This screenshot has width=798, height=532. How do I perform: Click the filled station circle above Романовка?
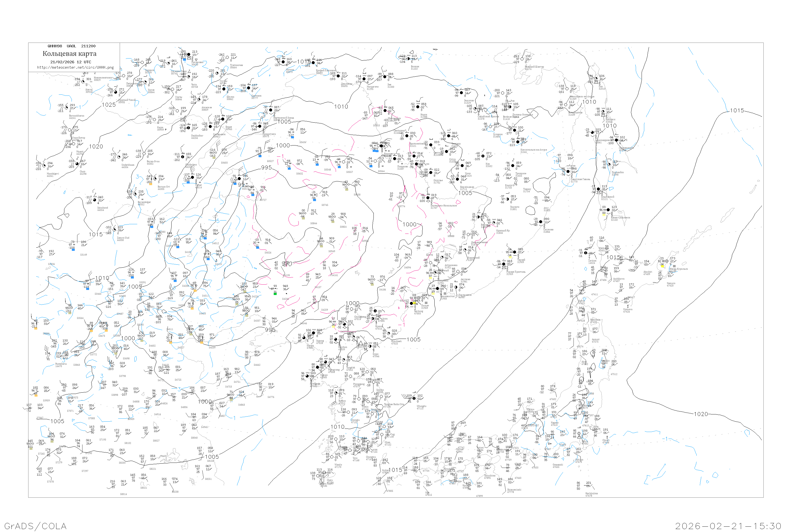point(189,54)
